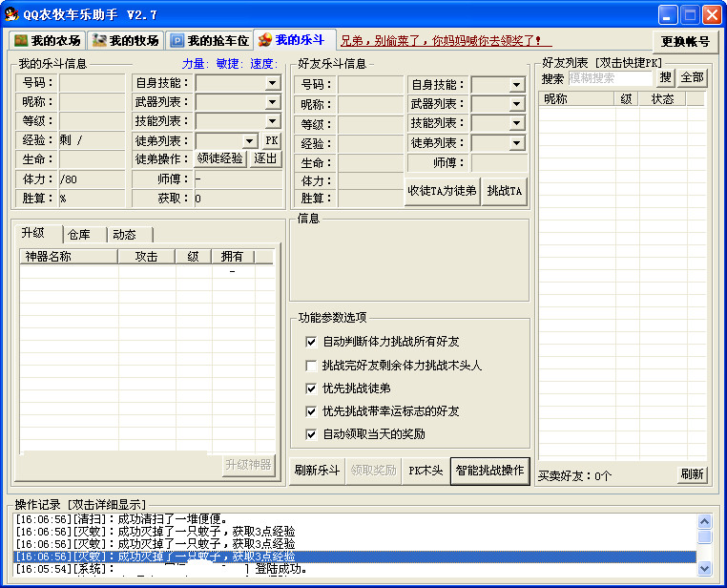Image resolution: width=727 pixels, height=588 pixels.
Task: Click the 逐出 button
Action: click(x=265, y=159)
